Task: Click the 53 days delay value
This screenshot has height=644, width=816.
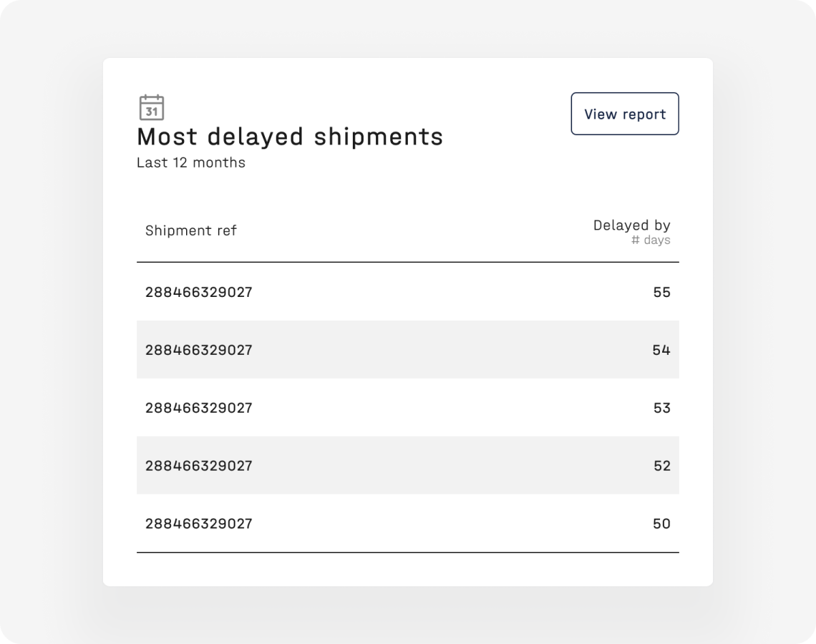Action: (x=661, y=407)
